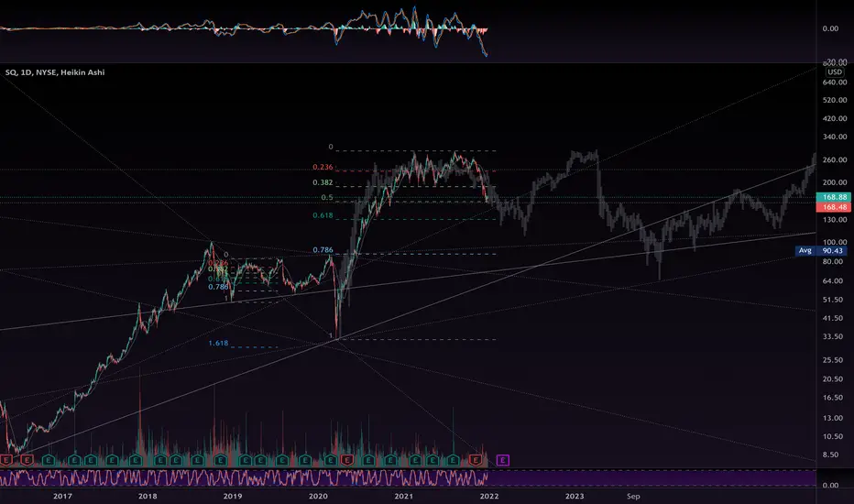Click the red earnings marker in early 2020
854x504 pixels.
(x=346, y=460)
